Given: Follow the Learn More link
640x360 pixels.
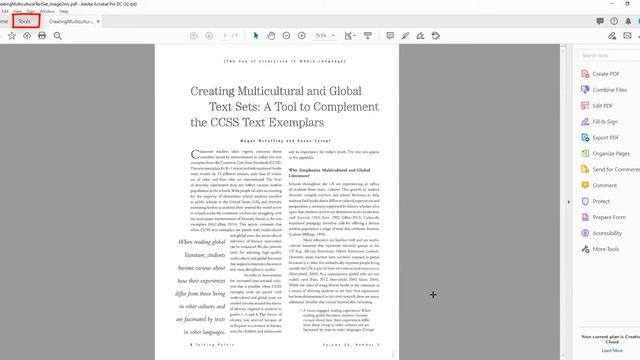Looking at the screenshot, I should click(x=612, y=351).
